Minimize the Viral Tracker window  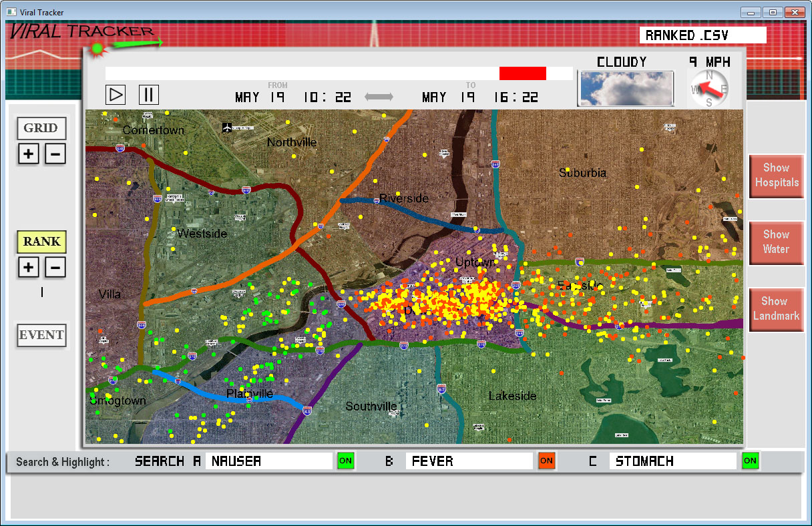pyautogui.click(x=751, y=11)
